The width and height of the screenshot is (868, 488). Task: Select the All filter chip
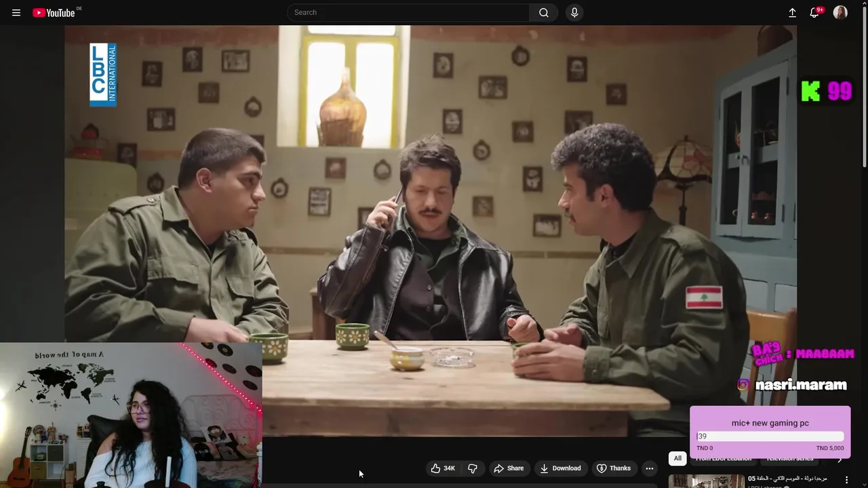677,459
